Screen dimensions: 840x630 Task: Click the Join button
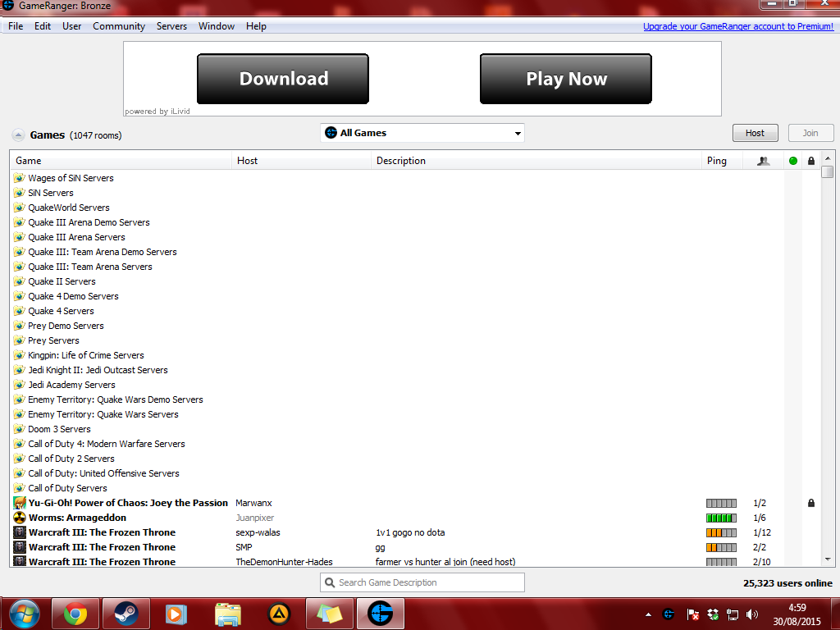coord(810,133)
